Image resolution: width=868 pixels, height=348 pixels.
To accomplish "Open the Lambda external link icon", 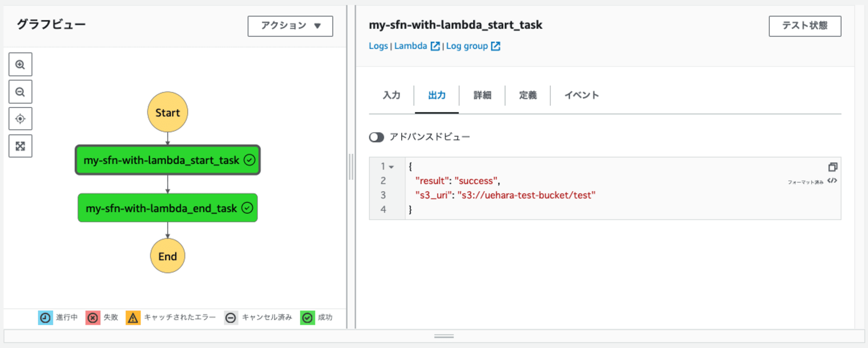I will point(435,46).
